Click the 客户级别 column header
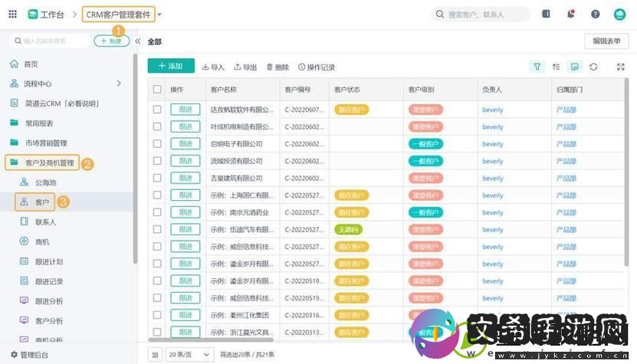This screenshot has height=364, width=637. [422, 90]
